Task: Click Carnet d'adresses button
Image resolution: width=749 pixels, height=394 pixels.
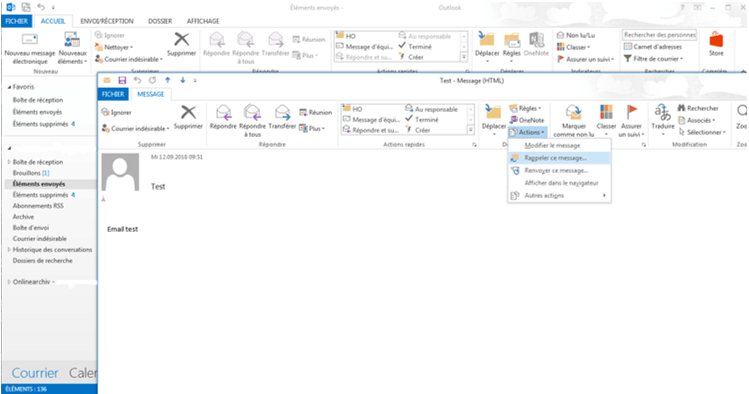Action: 653,47
